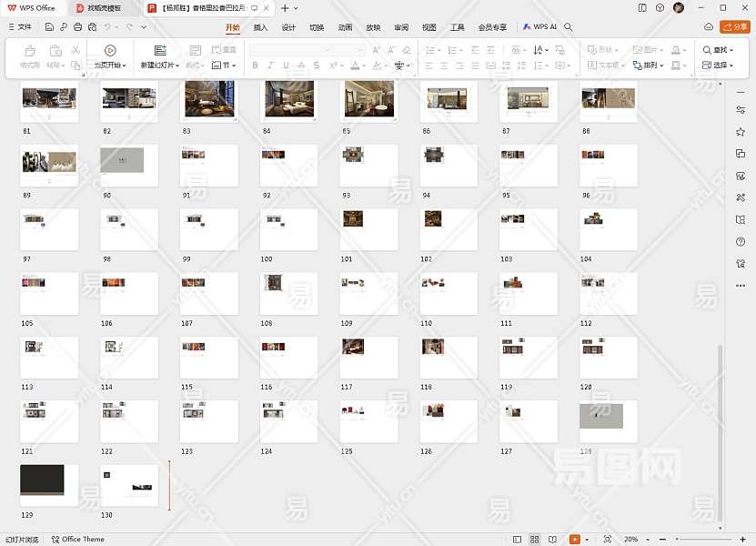Select slide thumbnail number 117
This screenshot has width=756, height=546.
point(369,358)
